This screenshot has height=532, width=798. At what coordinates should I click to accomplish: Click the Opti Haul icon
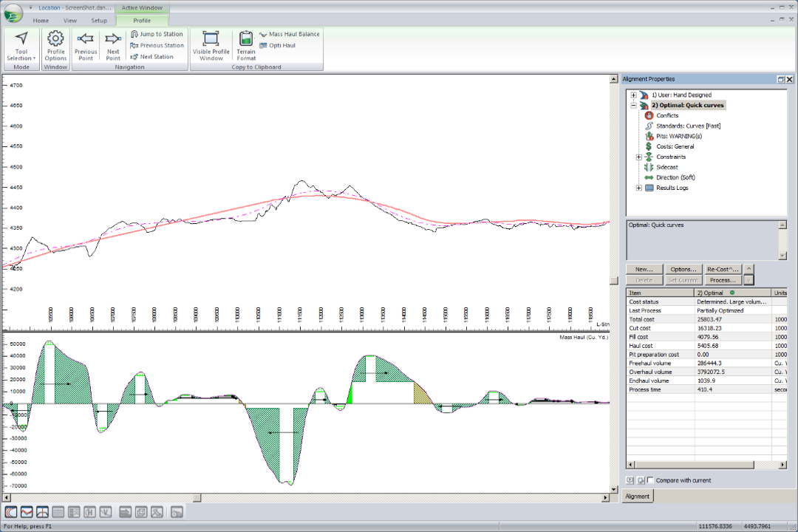pyautogui.click(x=263, y=46)
